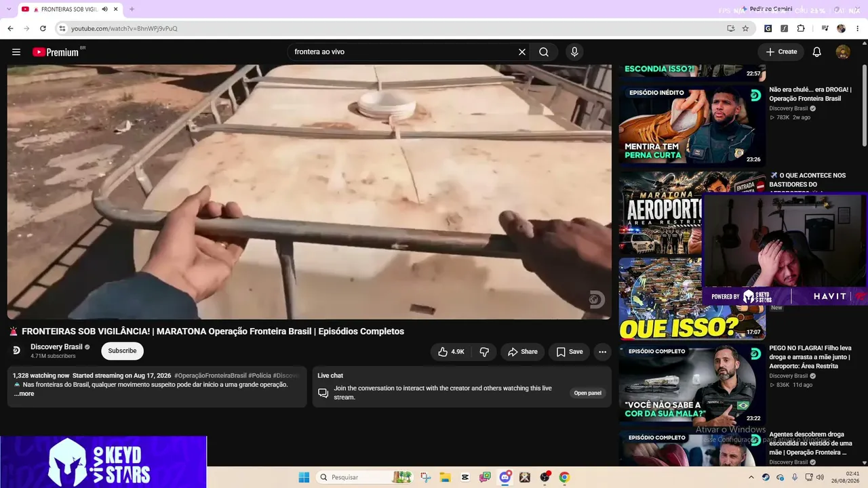This screenshot has width=868, height=488.
Task: Open 'Agentes descobrem droga escondida' video title
Action: 810,443
